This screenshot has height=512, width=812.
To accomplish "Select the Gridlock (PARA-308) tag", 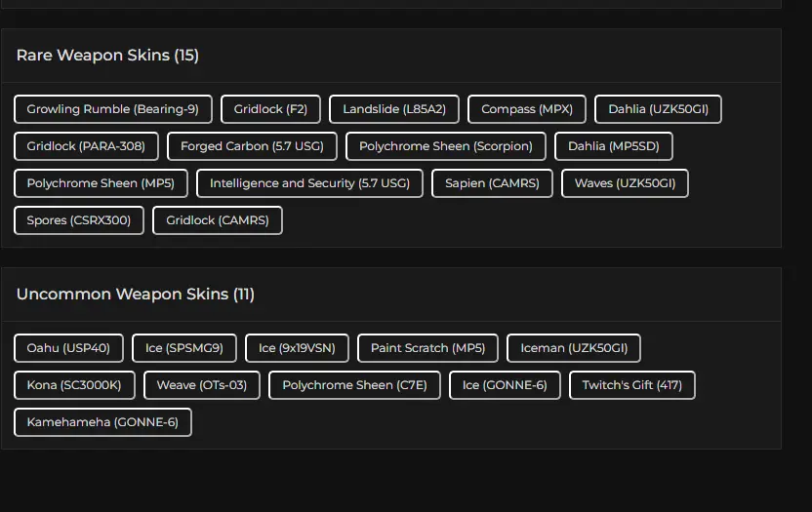I will (86, 146).
